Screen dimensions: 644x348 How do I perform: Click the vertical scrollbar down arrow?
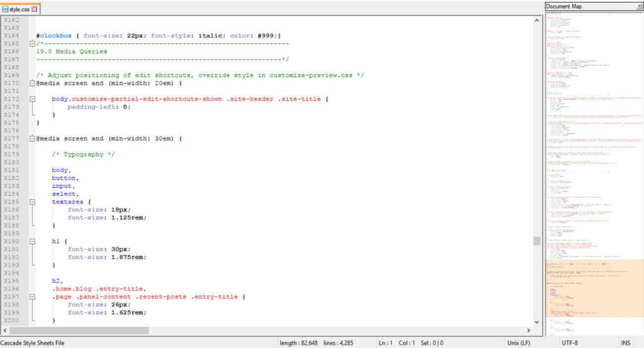536,321
